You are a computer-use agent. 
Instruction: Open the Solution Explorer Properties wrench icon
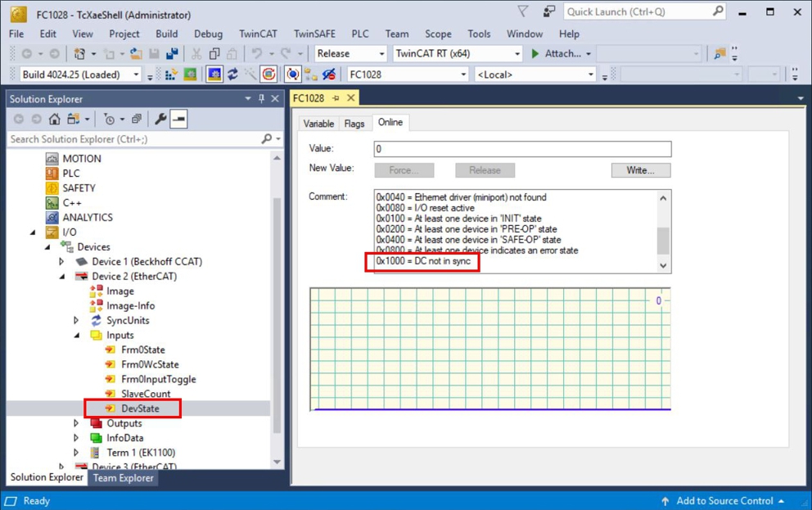coord(160,119)
